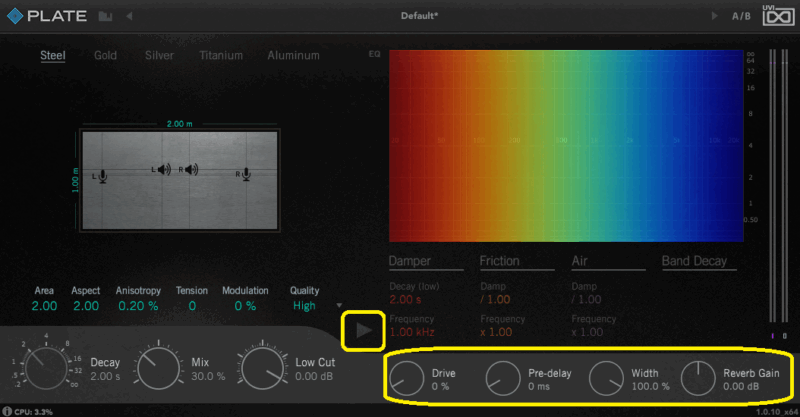Click the Damper section heading

coord(411,261)
